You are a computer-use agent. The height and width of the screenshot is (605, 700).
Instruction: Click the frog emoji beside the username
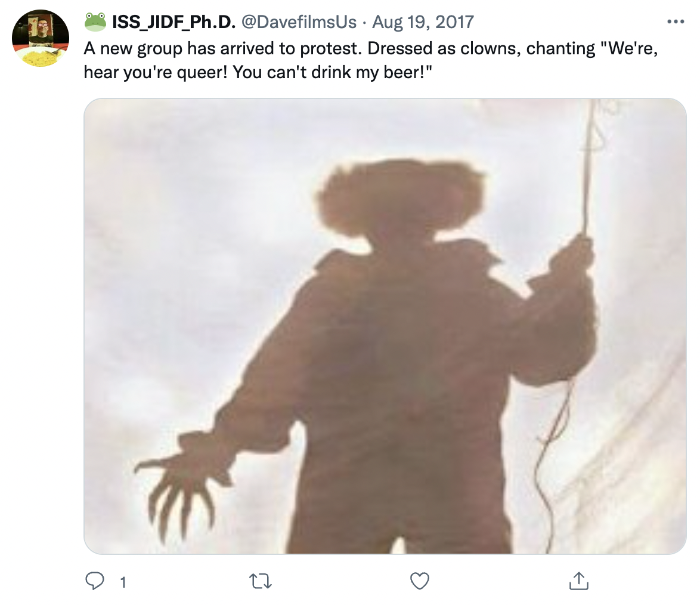pos(95,21)
